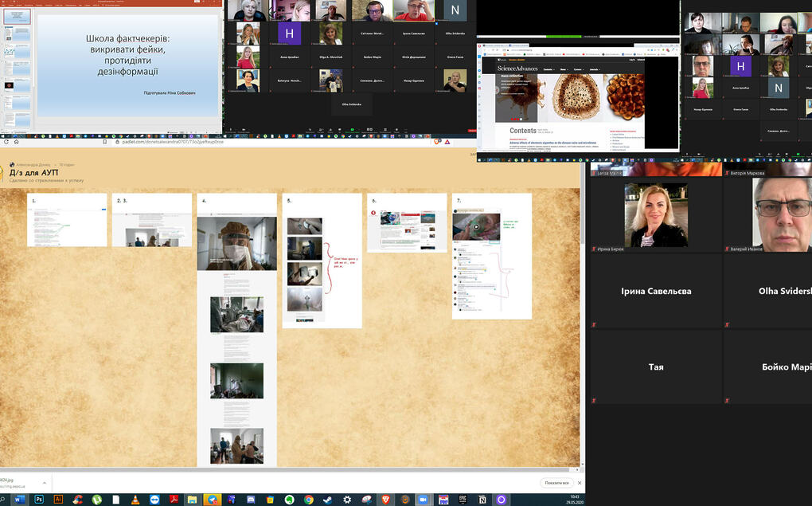Select the Тая participant tile
This screenshot has height=506, width=812.
(x=656, y=367)
